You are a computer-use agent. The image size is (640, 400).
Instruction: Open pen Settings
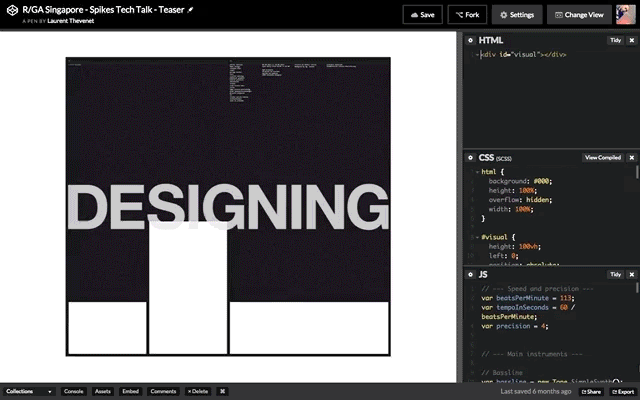tap(517, 15)
